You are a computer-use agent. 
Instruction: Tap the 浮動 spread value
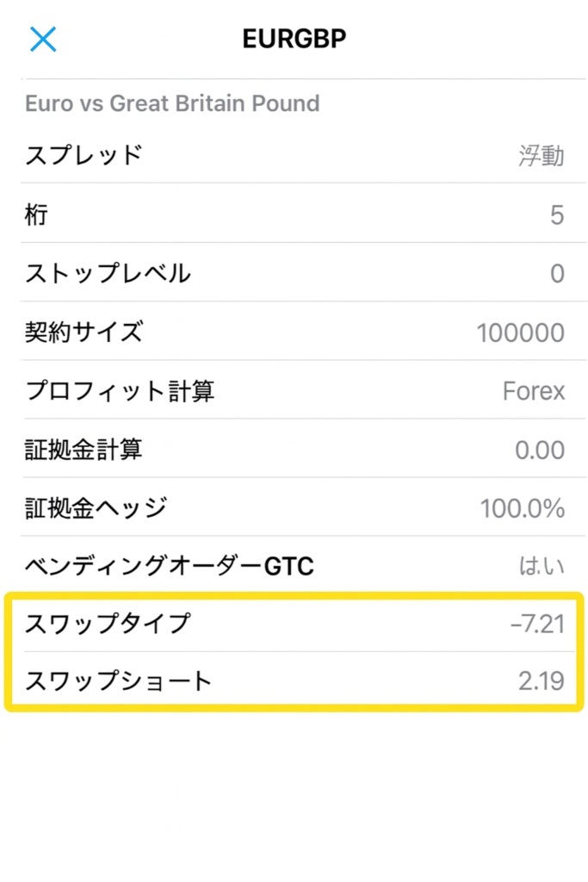coord(541,156)
